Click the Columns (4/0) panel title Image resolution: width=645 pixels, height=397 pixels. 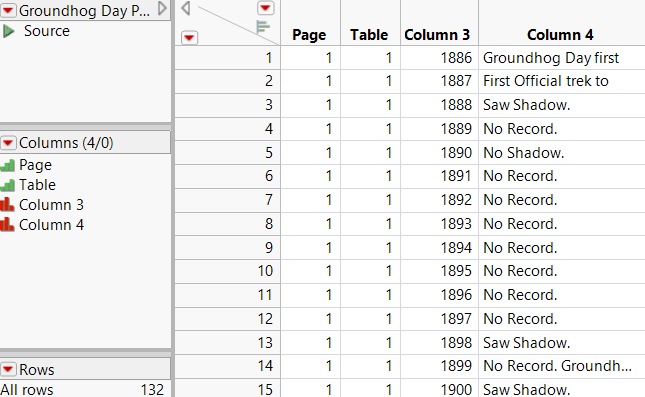(66, 143)
